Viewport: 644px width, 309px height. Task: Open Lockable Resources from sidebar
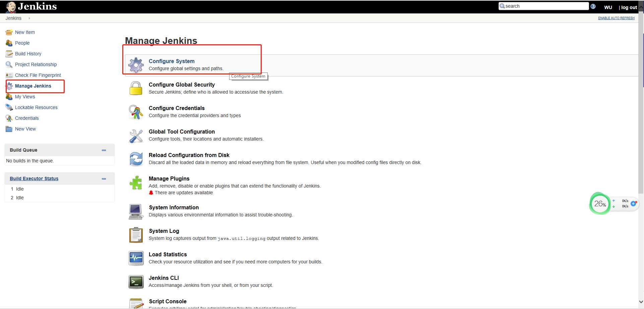tap(36, 107)
